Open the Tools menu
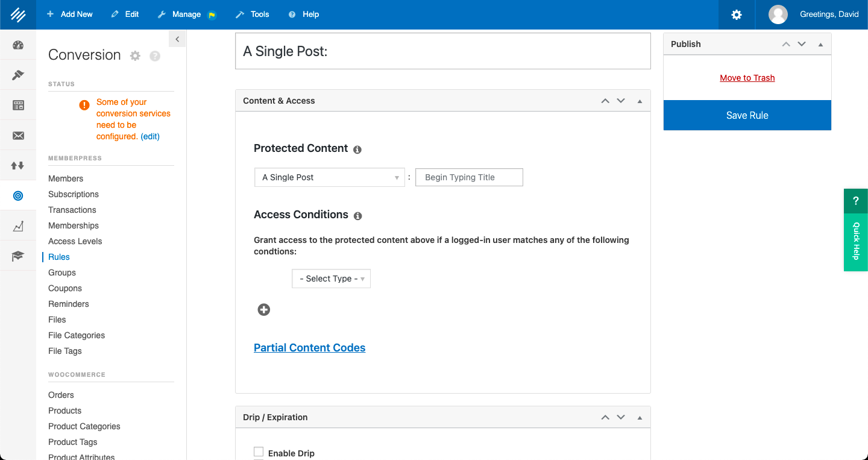This screenshot has width=868, height=460. click(x=253, y=14)
